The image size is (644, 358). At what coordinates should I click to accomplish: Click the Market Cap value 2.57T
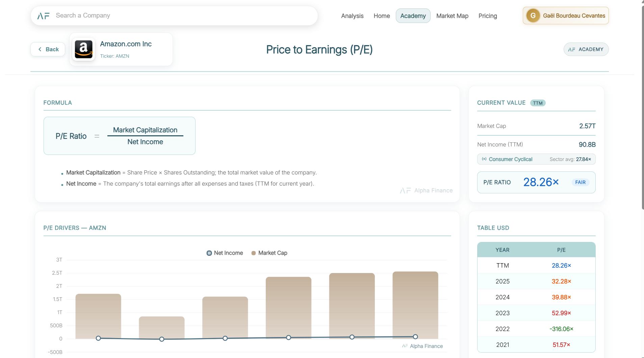pos(587,126)
